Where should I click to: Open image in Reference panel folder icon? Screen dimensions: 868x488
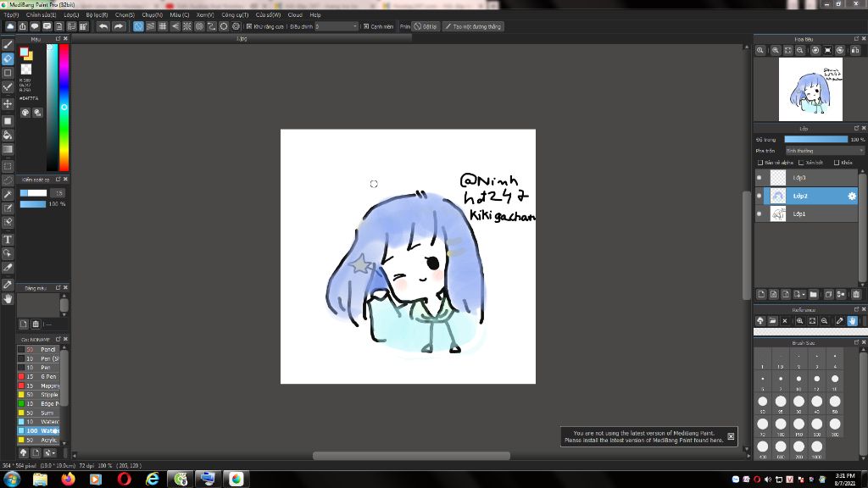pyautogui.click(x=772, y=321)
